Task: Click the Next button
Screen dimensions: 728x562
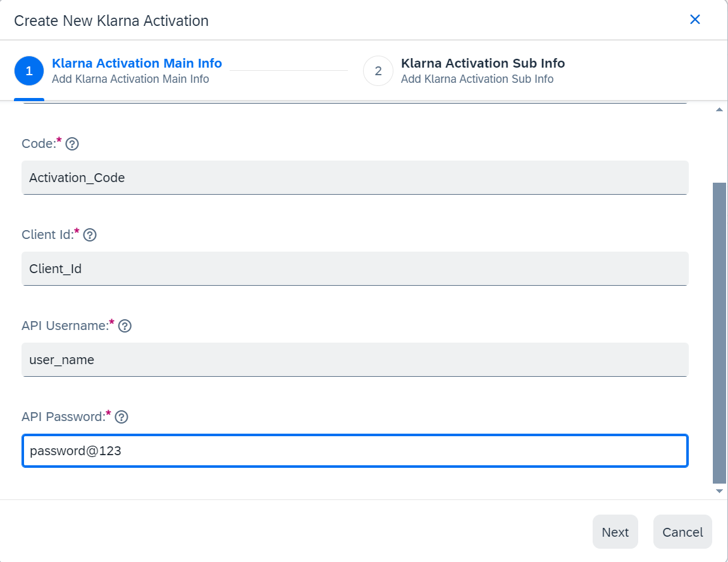Action: pos(615,532)
